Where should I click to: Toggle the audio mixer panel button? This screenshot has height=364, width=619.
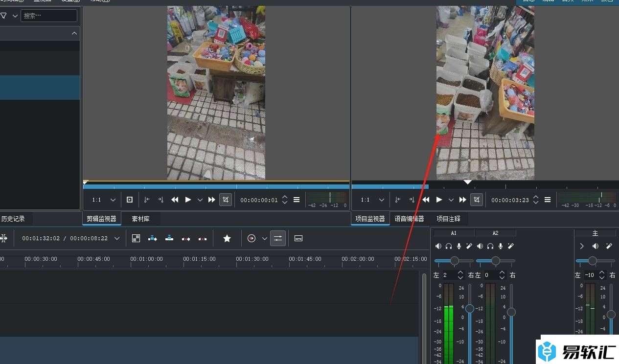pos(278,238)
